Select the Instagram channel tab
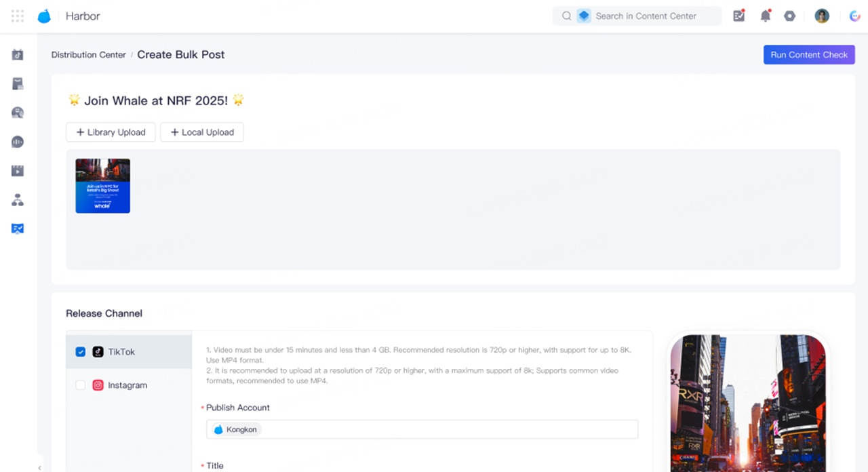This screenshot has width=868, height=472. (127, 385)
